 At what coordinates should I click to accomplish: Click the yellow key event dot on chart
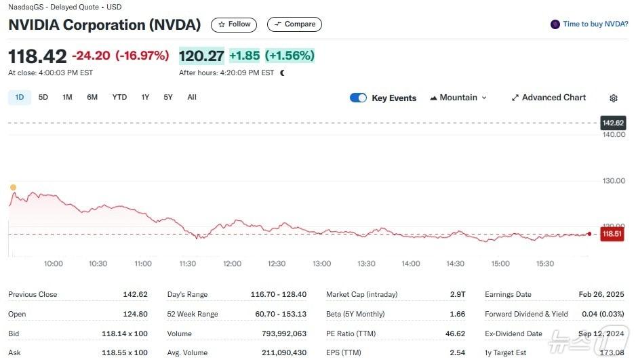pyautogui.click(x=13, y=187)
